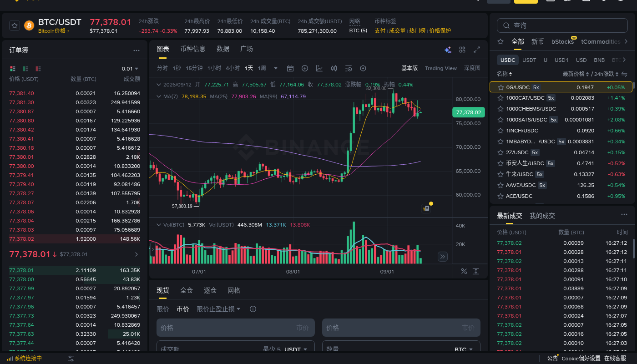Expand more market tabs with right chevron
637x364 pixels.
pyautogui.click(x=626, y=41)
